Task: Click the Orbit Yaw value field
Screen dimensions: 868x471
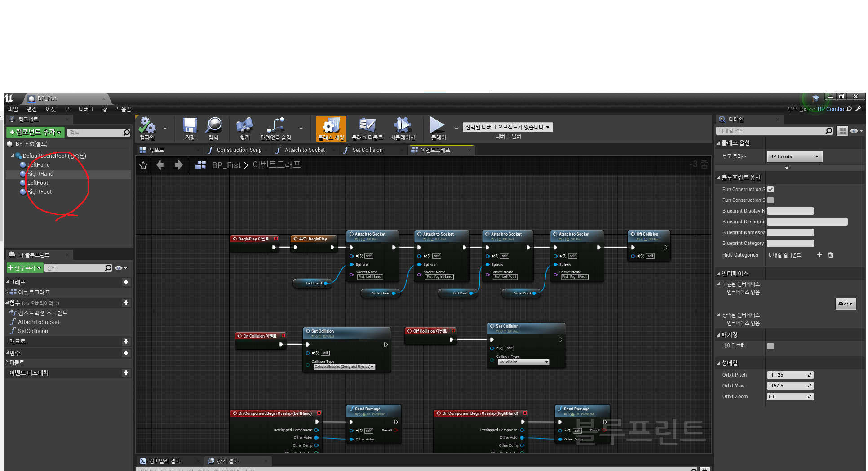Action: (790, 386)
